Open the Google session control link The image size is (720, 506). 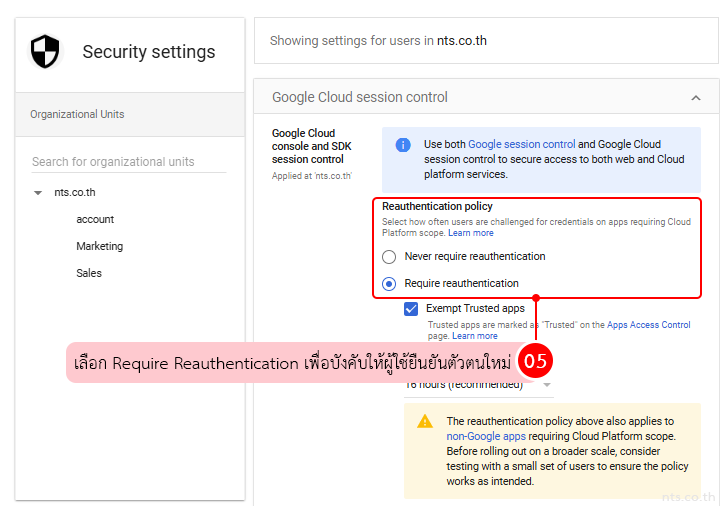click(x=522, y=145)
